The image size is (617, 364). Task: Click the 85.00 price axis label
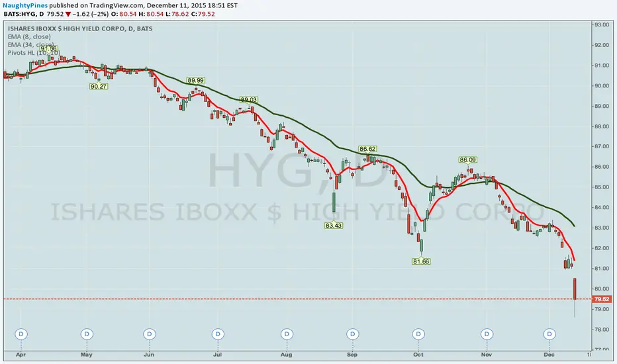point(602,187)
